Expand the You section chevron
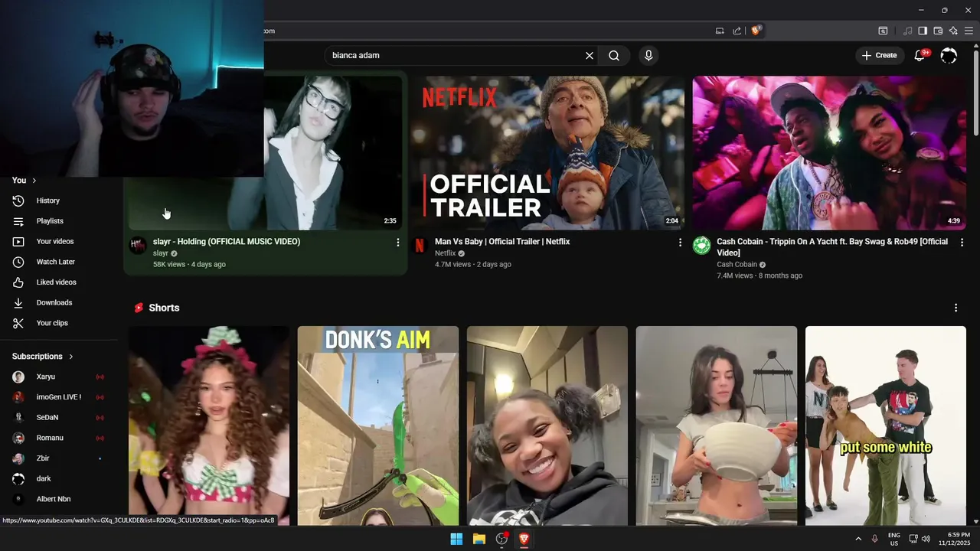 coord(34,181)
